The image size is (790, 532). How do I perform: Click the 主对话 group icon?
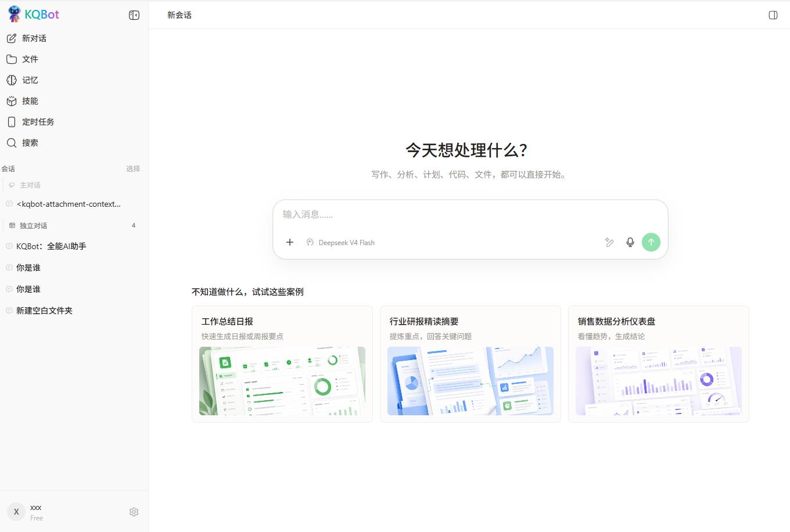pyautogui.click(x=12, y=185)
